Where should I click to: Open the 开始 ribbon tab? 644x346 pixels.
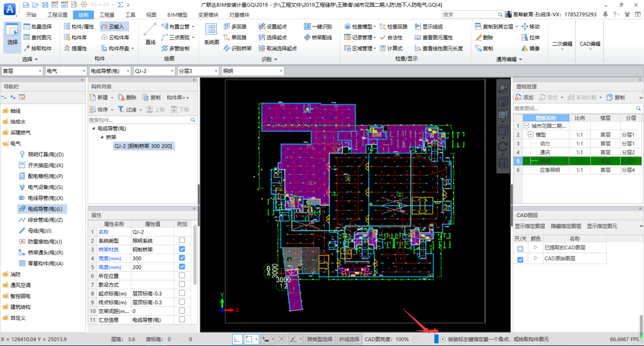(31, 15)
